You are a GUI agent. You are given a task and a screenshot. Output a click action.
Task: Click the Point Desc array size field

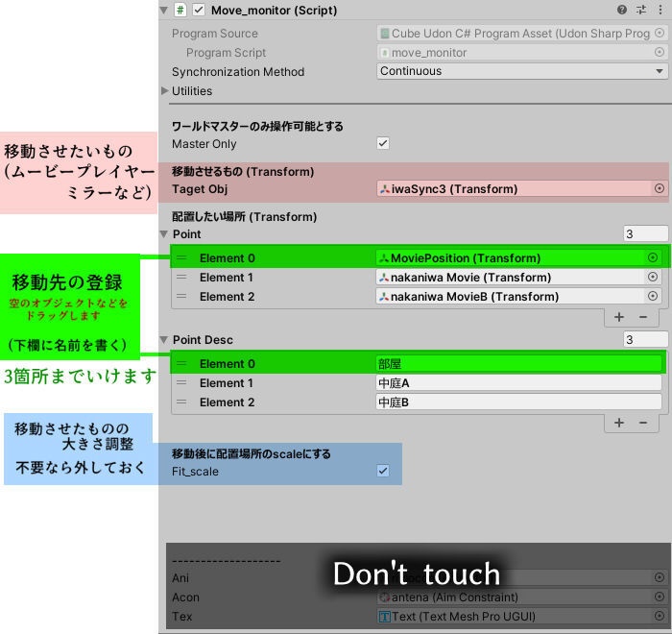click(645, 340)
